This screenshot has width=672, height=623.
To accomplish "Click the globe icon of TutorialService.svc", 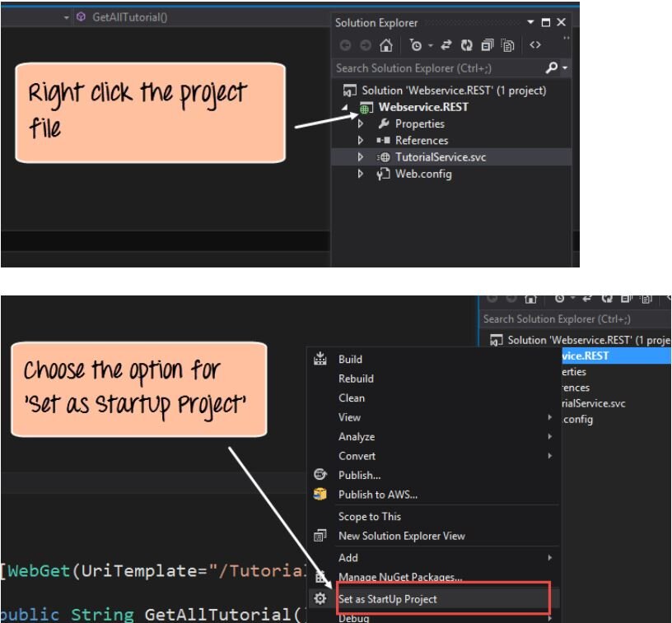I will (x=383, y=157).
